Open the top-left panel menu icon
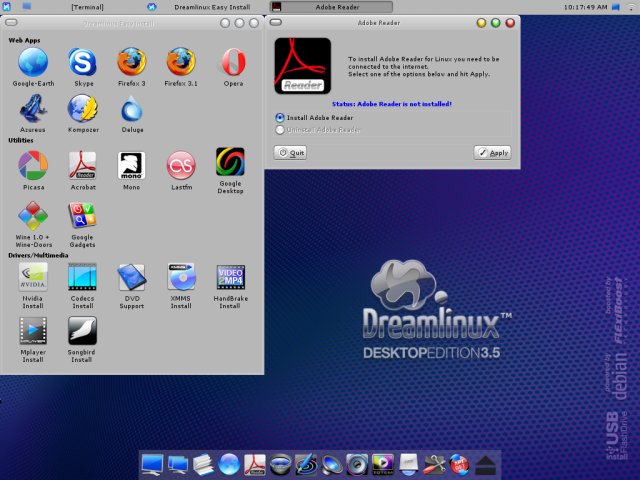This screenshot has width=640, height=480. coord(7,6)
